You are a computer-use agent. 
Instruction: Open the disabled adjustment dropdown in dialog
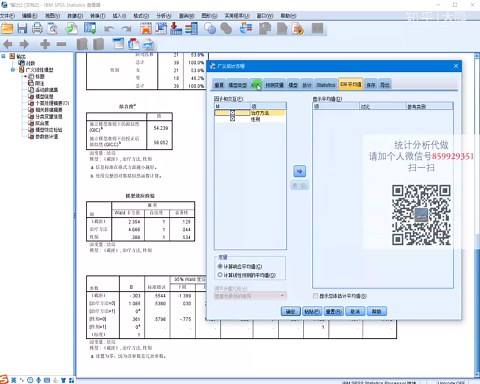pyautogui.click(x=250, y=296)
